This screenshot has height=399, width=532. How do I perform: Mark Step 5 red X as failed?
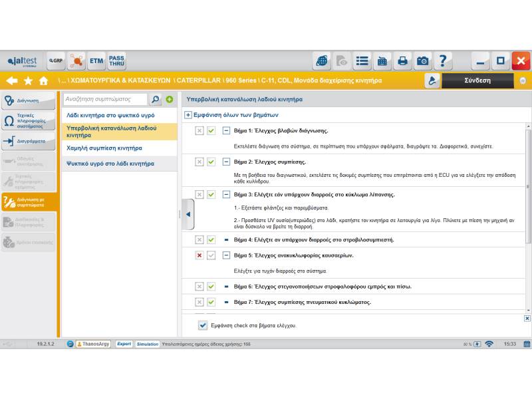pos(199,255)
